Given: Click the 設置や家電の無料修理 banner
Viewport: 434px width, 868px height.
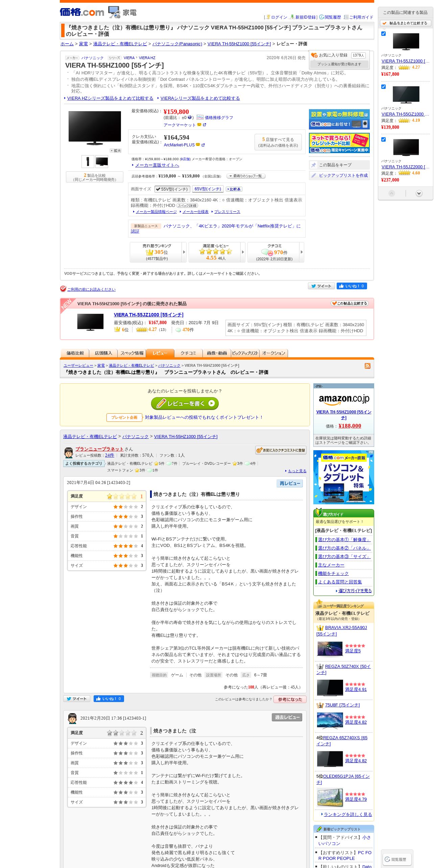Looking at the screenshot, I should 339,119.
